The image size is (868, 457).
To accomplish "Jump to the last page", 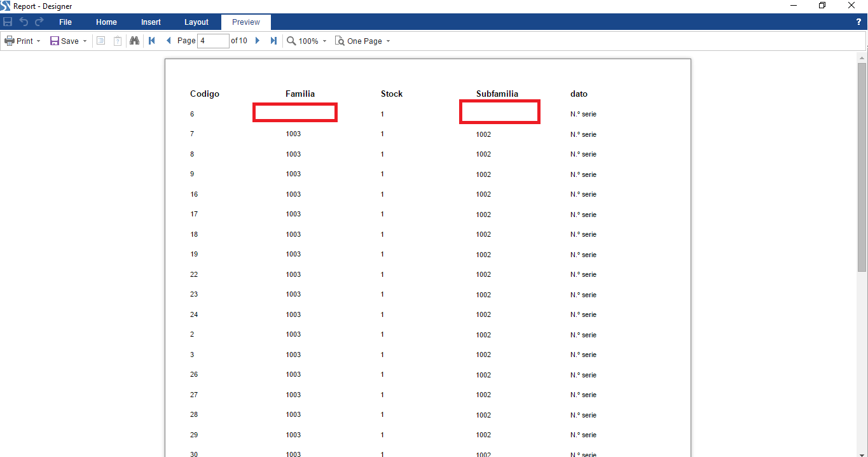I will 273,41.
